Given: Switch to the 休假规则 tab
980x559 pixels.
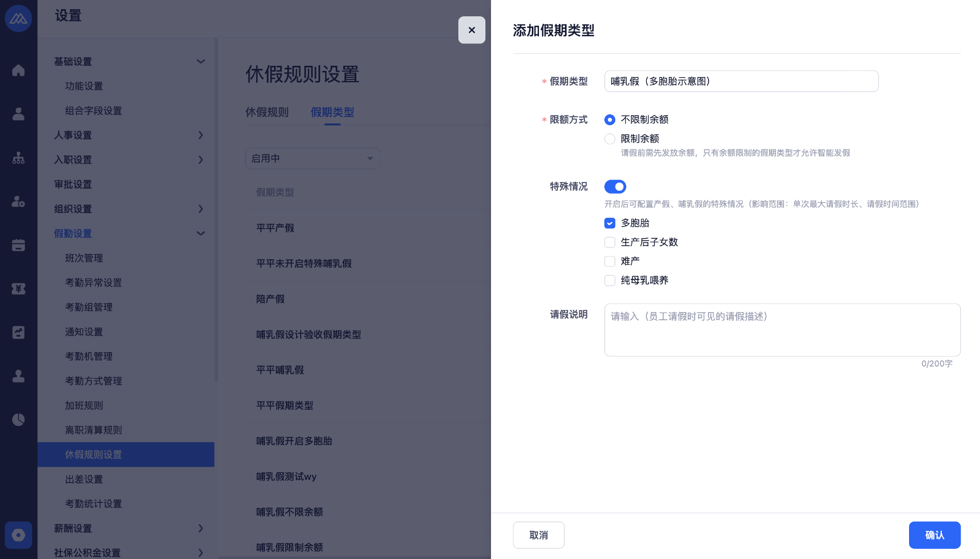Looking at the screenshot, I should coord(267,112).
